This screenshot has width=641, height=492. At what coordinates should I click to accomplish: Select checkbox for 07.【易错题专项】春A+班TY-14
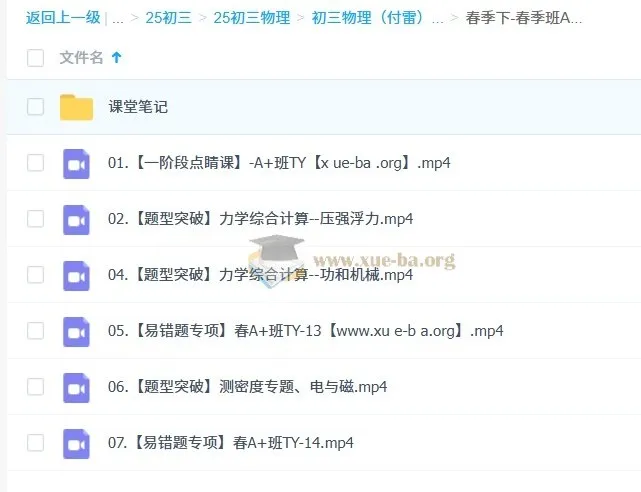(36, 443)
